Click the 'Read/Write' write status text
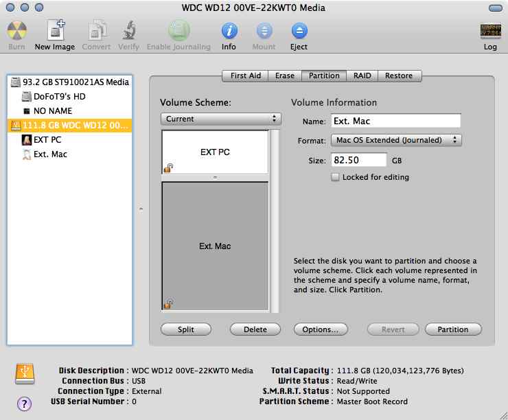The width and height of the screenshot is (508, 420). (357, 381)
